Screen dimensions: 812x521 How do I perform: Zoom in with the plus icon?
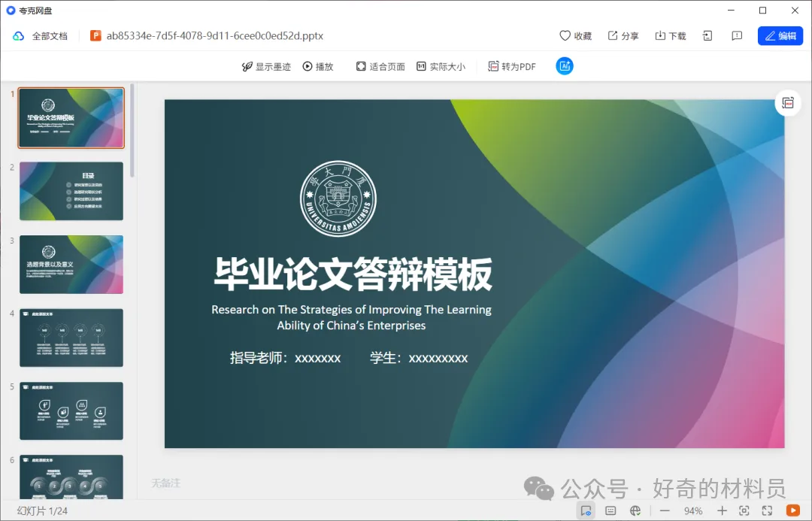tap(722, 510)
